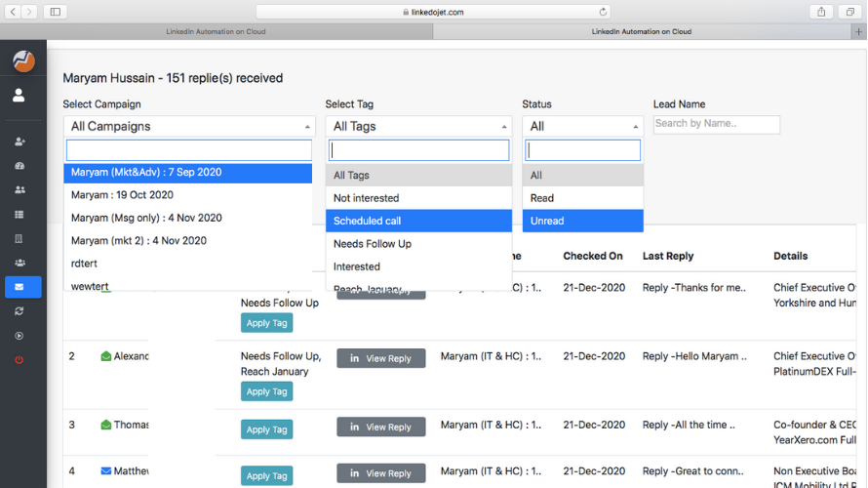
Task: Click the red power logout icon
Action: [x=20, y=360]
